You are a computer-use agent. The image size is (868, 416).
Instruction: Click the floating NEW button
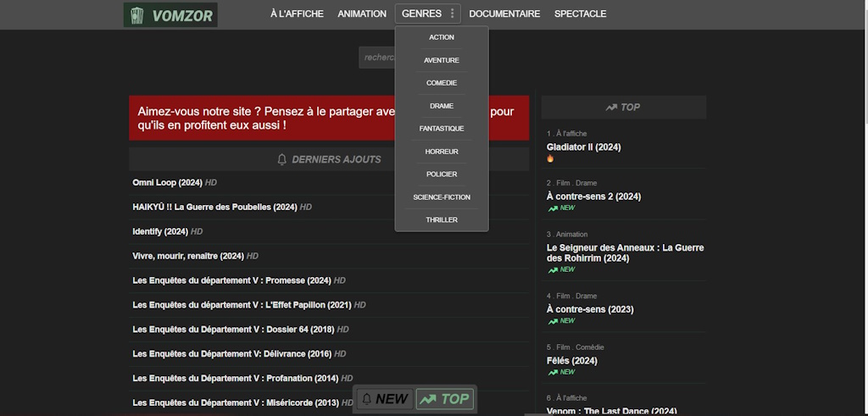(x=385, y=399)
